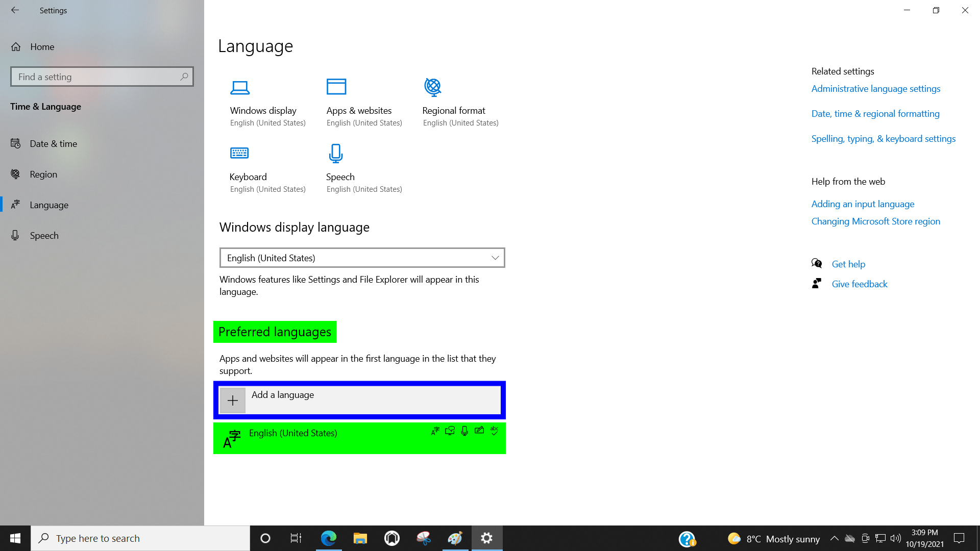Open weather widget showing 8°C Mostly sunny
980x551 pixels.
pos(774,539)
